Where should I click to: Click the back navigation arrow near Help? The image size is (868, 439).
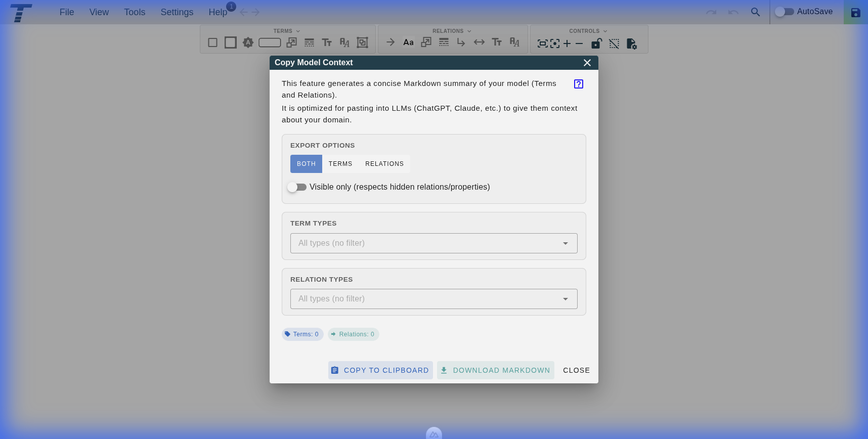coord(244,12)
